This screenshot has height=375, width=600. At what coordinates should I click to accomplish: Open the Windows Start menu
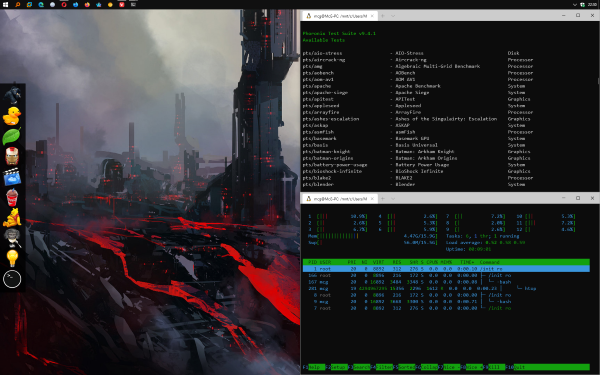[x=5, y=5]
